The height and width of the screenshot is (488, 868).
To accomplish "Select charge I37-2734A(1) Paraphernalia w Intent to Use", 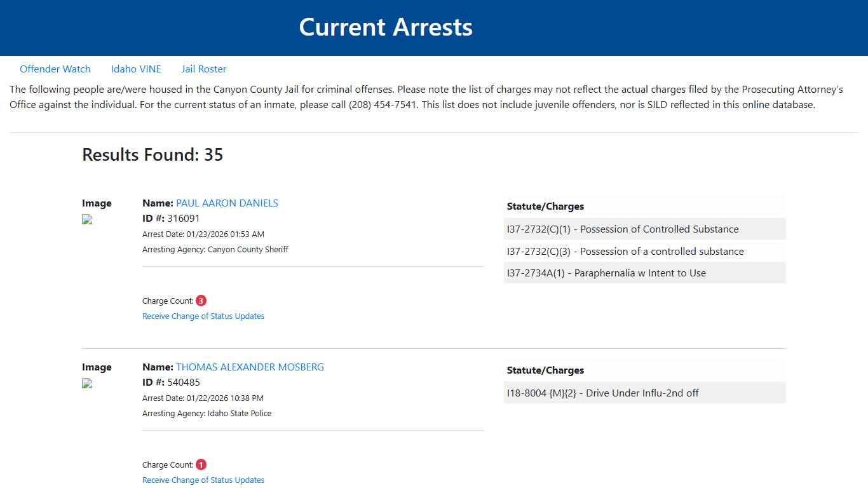I will click(x=606, y=273).
